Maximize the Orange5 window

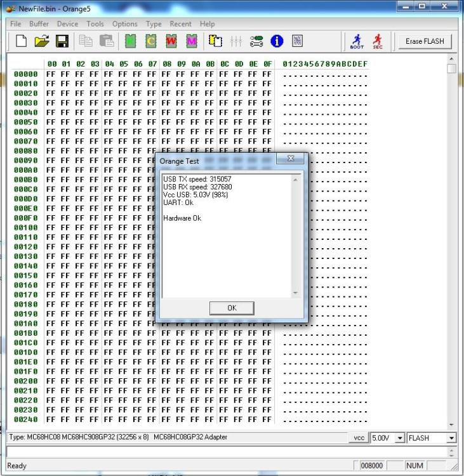click(x=422, y=6)
